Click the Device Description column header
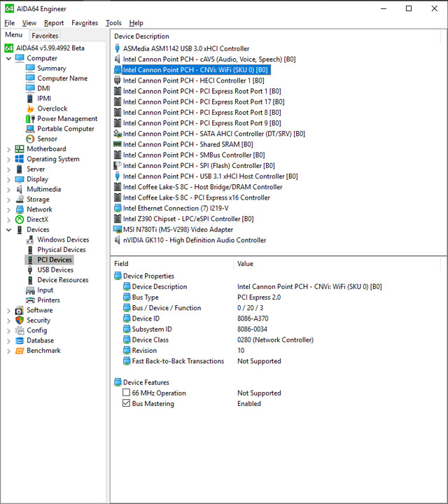Image resolution: width=448 pixels, height=504 pixels. pyautogui.click(x=141, y=36)
